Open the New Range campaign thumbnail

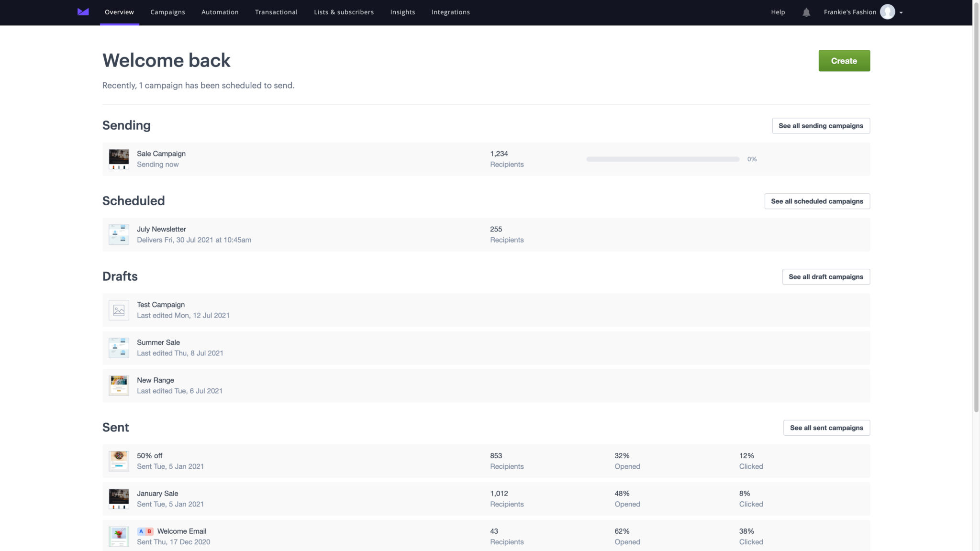(x=119, y=386)
